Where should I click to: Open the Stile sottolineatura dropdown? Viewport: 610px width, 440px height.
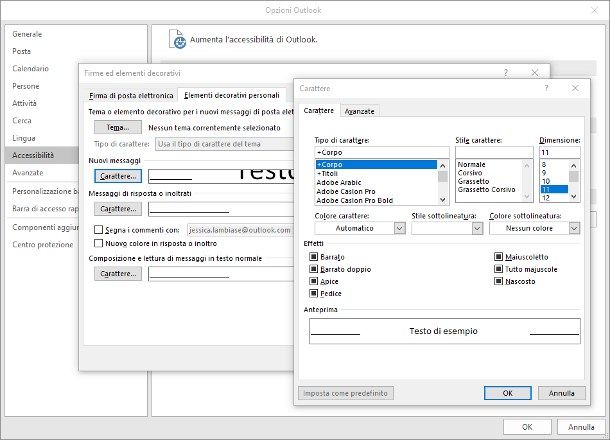[477, 228]
